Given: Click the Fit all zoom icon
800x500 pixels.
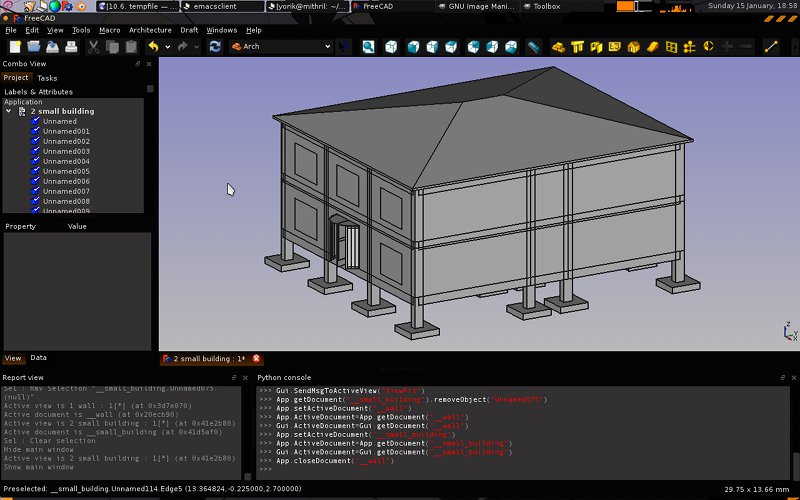Looking at the screenshot, I should 368,46.
